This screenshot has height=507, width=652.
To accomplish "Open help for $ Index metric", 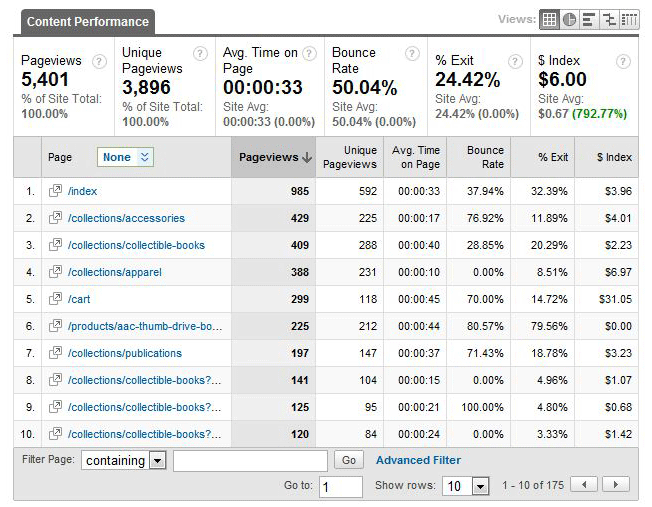I will [x=623, y=62].
